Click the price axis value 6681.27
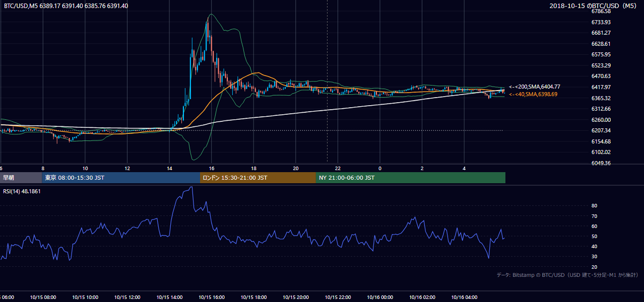The height and width of the screenshot is (302, 644). click(601, 33)
